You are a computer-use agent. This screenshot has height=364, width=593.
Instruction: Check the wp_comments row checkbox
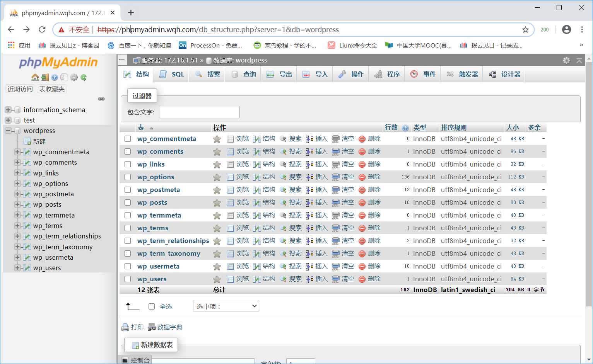point(128,151)
